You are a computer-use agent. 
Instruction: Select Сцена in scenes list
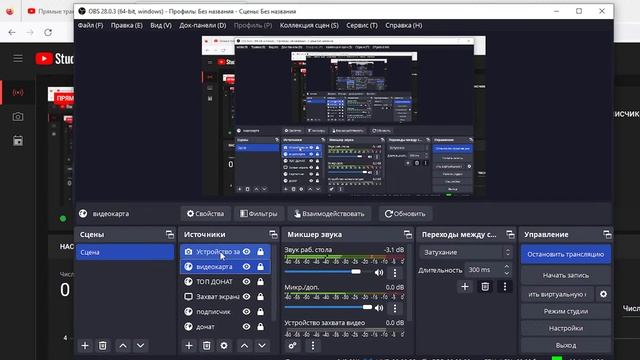[x=125, y=252]
